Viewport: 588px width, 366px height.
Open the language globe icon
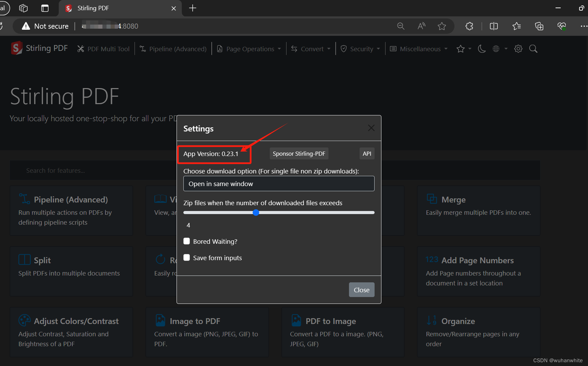pos(496,49)
